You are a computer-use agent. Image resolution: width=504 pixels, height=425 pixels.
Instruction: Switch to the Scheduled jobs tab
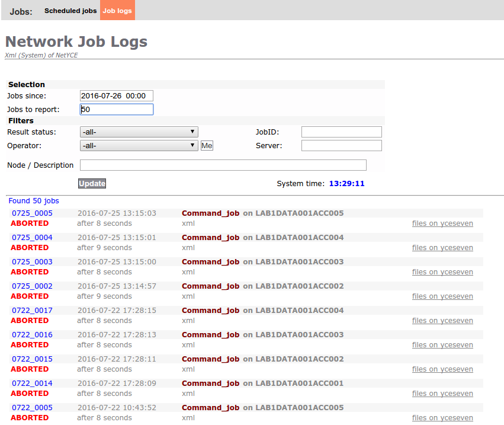[x=70, y=10]
